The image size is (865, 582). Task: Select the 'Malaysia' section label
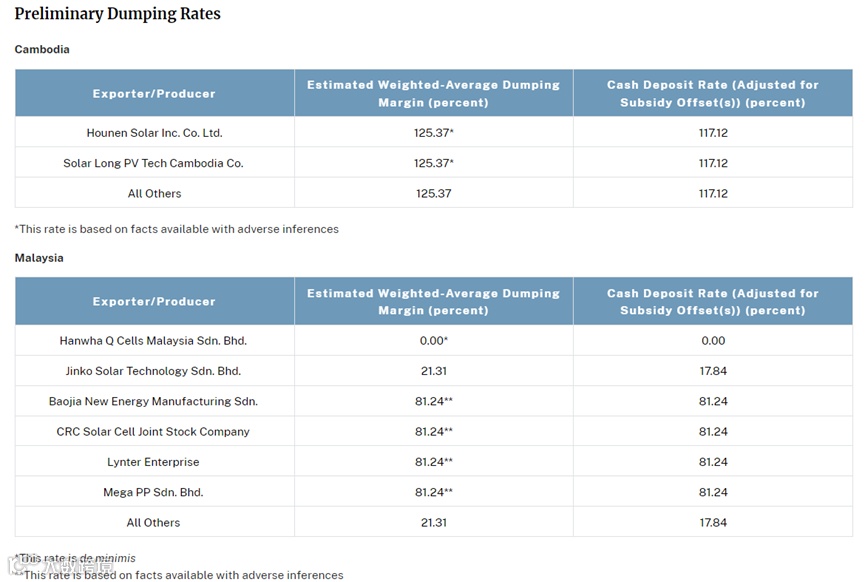tap(39, 258)
